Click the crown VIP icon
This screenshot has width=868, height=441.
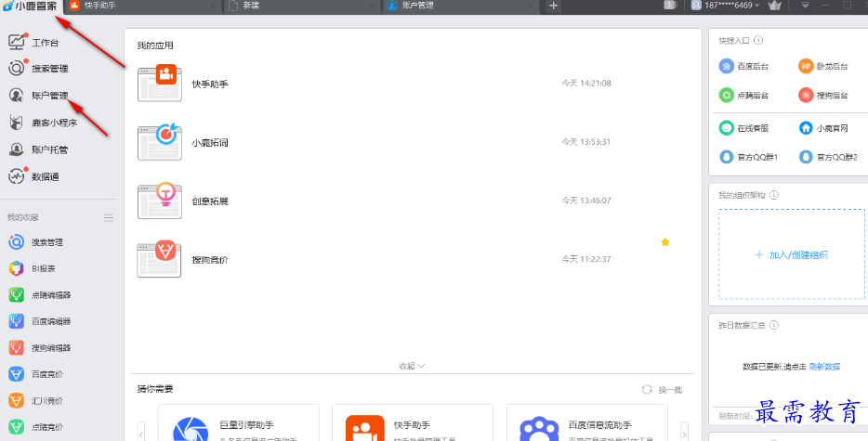pos(774,5)
